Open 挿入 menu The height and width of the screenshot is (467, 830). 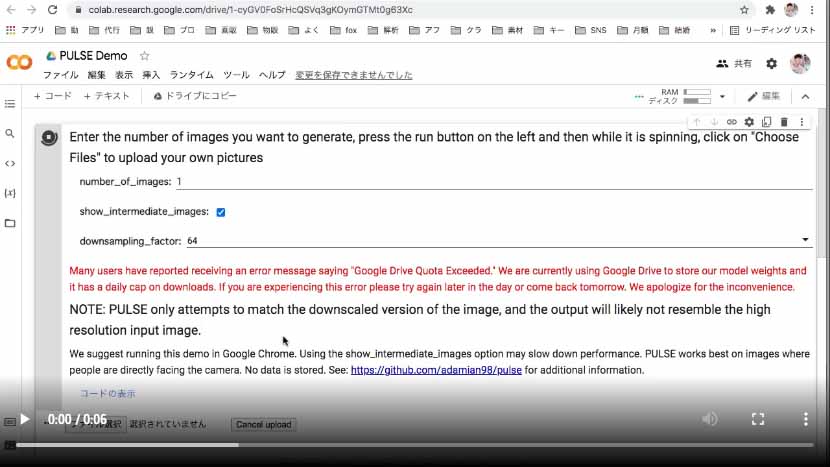[x=151, y=75]
